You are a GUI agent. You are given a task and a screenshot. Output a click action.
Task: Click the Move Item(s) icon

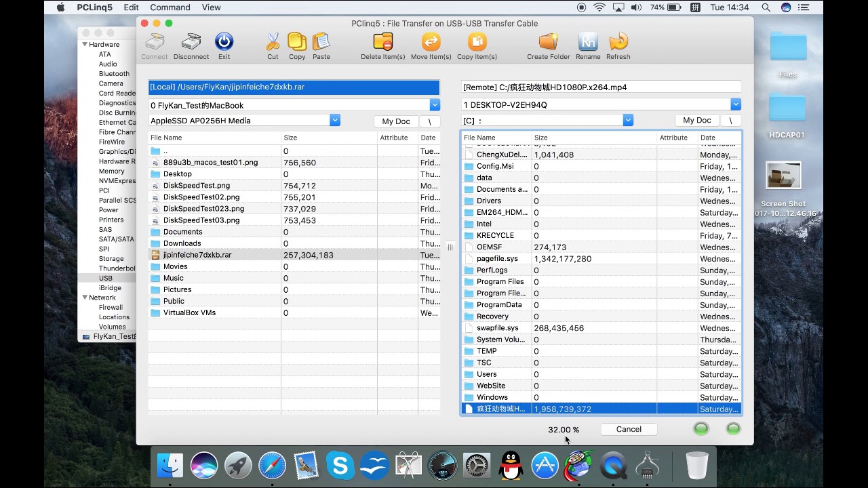[431, 42]
